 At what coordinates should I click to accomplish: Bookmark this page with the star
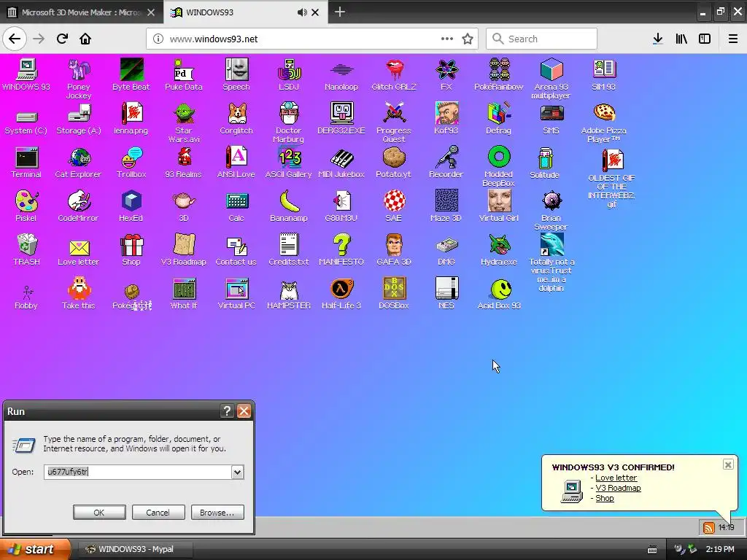[468, 39]
